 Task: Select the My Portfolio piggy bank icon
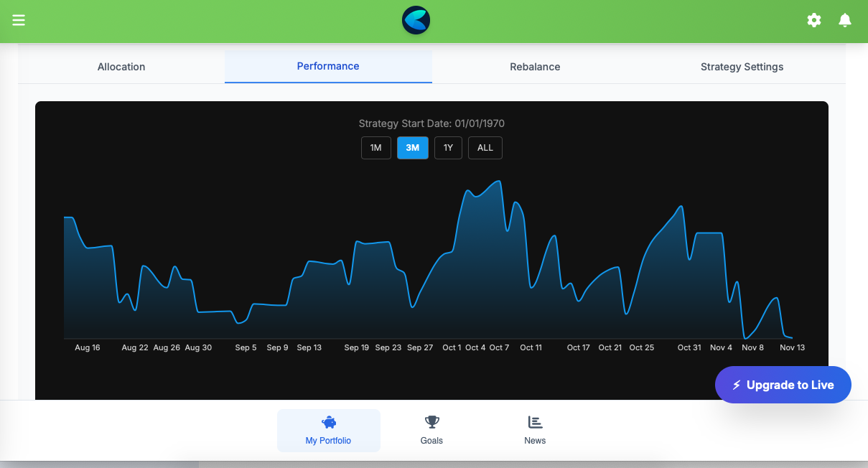click(x=328, y=422)
